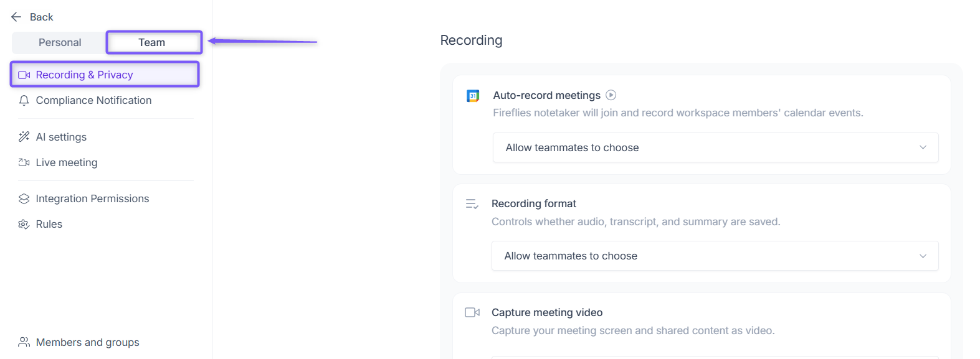980x359 pixels.
Task: Click the bell icon beside Compliance Notification
Action: [x=24, y=101]
